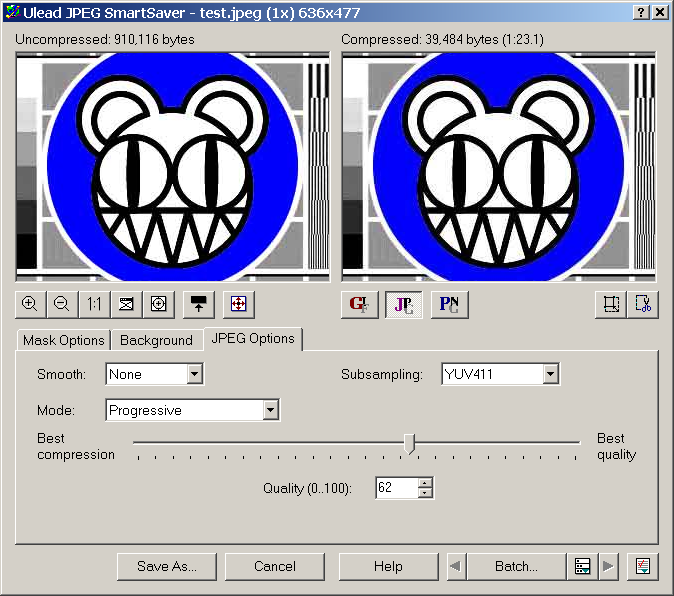The height and width of the screenshot is (596, 674).
Task: Click the scissors slice icon
Action: (643, 304)
